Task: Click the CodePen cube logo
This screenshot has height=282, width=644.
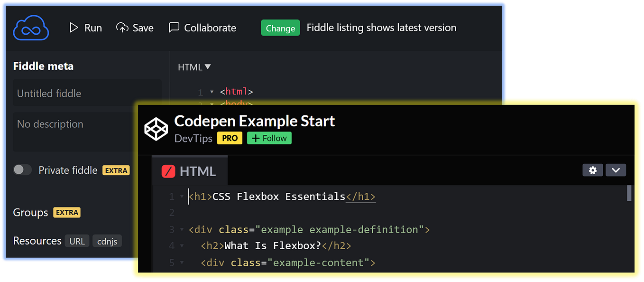Action: coord(156,128)
